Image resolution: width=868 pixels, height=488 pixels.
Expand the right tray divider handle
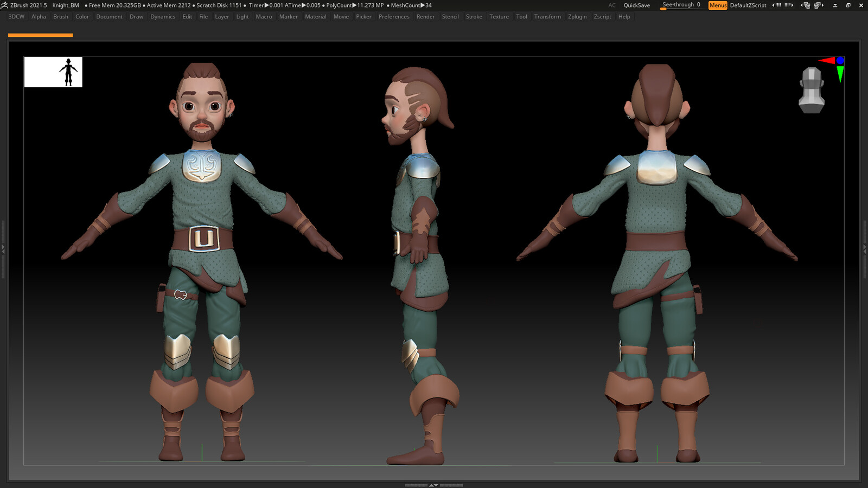tap(865, 249)
